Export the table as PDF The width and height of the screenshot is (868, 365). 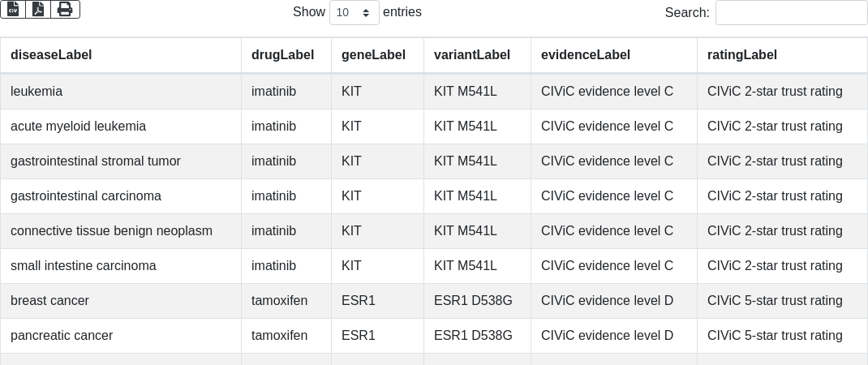click(x=38, y=10)
